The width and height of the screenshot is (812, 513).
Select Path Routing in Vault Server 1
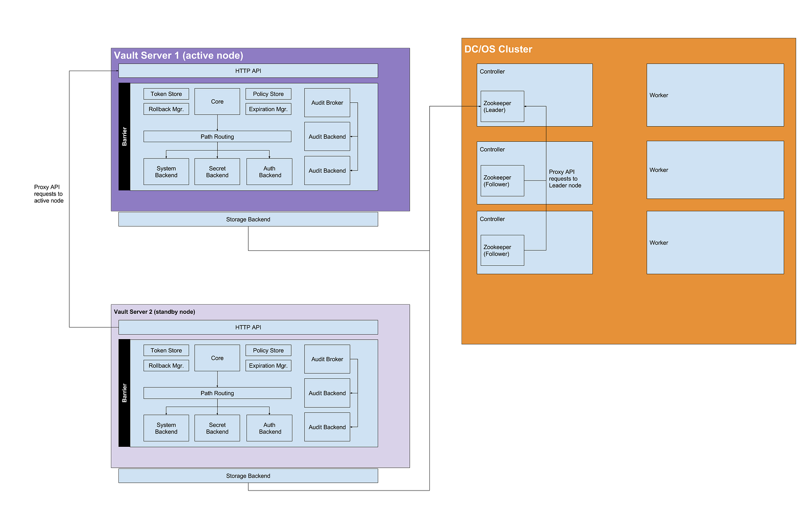coord(217,136)
